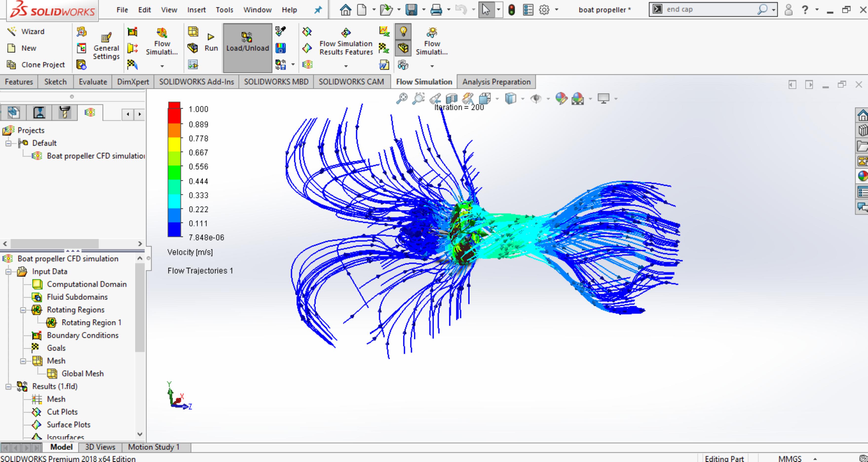868x462 pixels.
Task: Collapse the Input Data tree node
Action: point(8,272)
